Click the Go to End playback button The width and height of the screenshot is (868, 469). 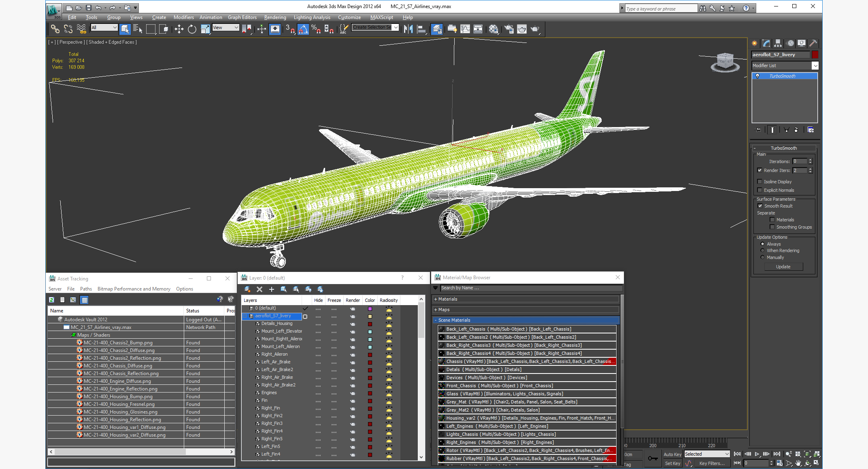click(777, 454)
